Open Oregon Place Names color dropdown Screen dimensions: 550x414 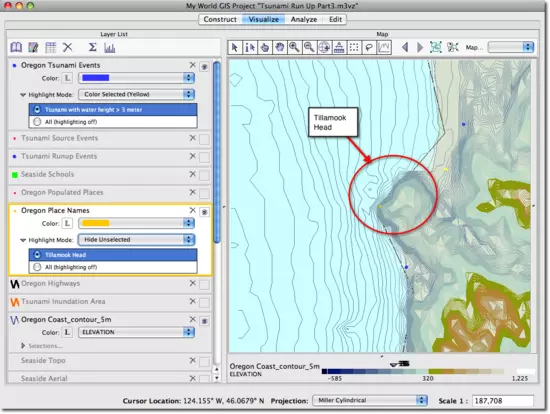click(136, 223)
